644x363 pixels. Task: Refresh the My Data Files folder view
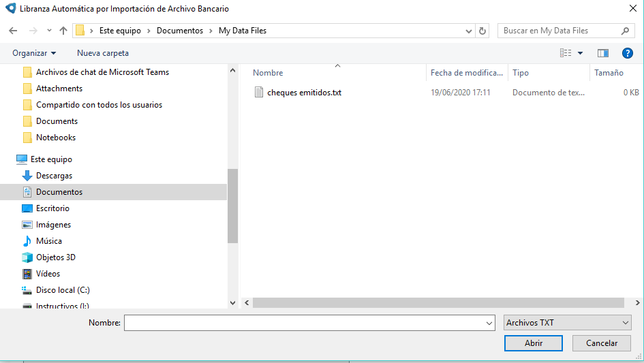(x=483, y=31)
